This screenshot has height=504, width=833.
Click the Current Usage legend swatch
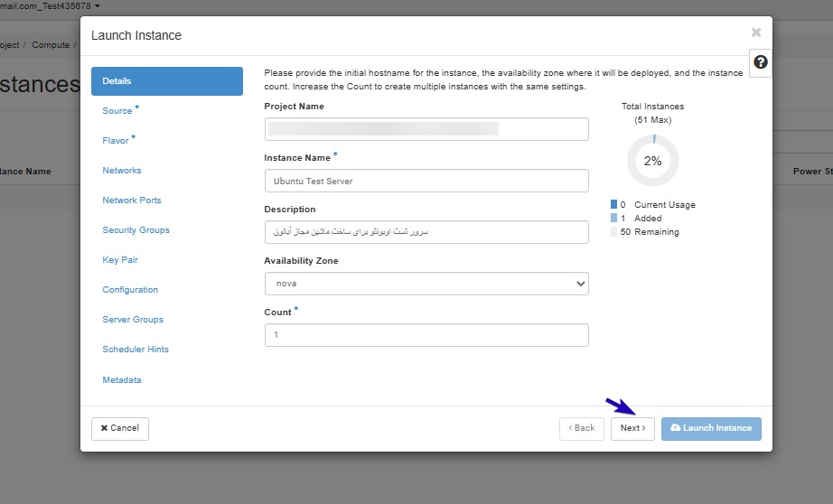click(x=613, y=204)
